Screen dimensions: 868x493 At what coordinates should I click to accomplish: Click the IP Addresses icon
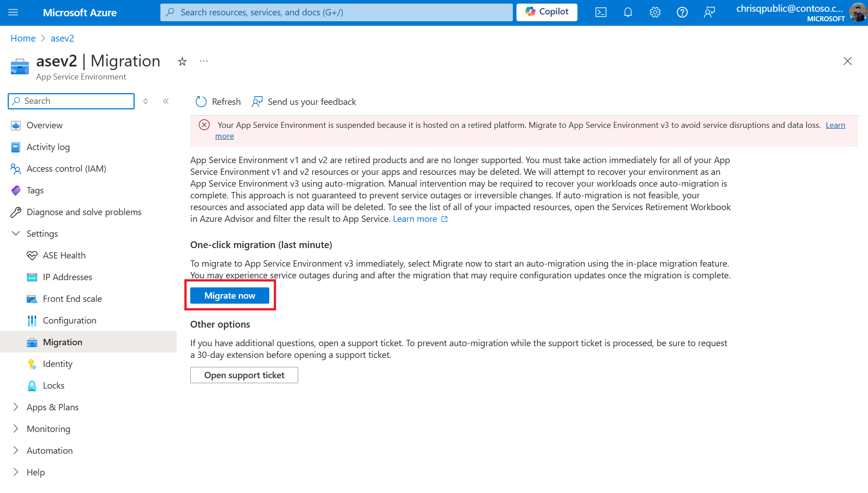click(x=32, y=277)
